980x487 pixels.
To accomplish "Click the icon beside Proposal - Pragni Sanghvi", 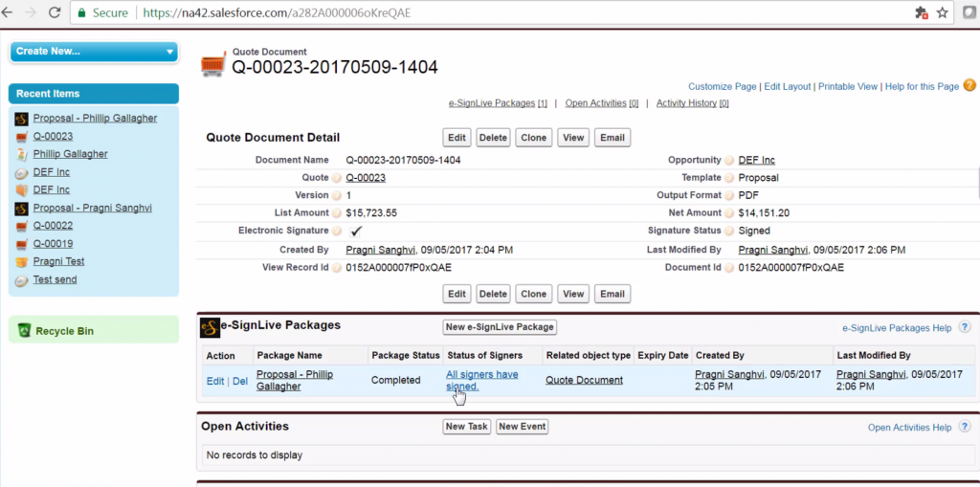I will point(22,209).
